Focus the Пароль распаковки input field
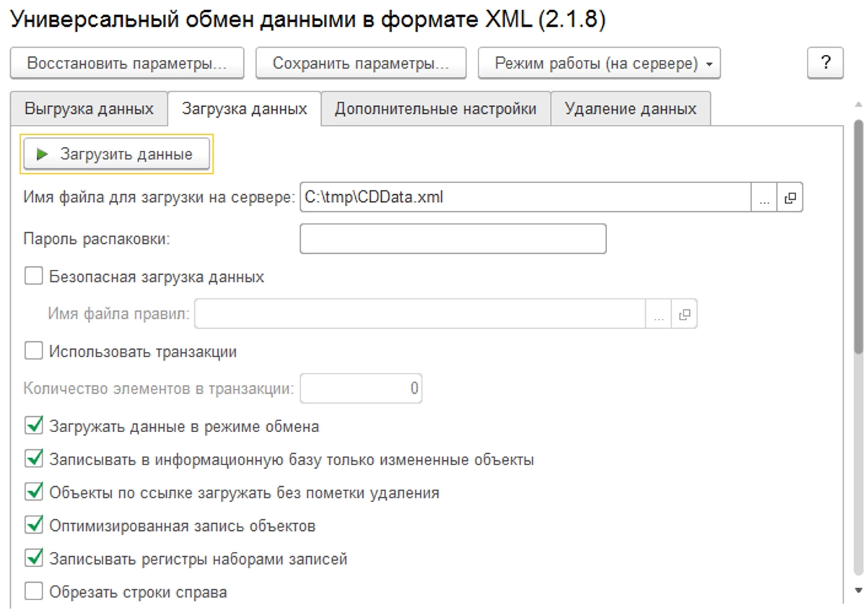Screen dimensions: 866x616 pyautogui.click(x=452, y=239)
